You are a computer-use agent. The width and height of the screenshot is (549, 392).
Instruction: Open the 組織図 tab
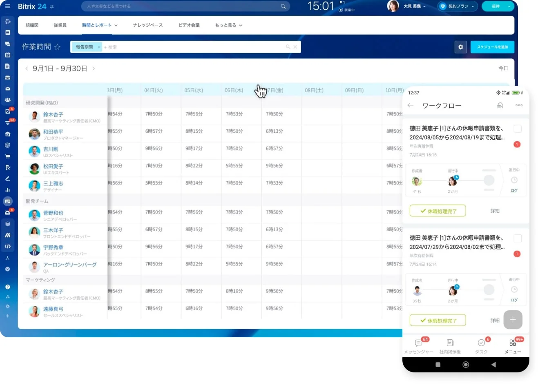(x=32, y=25)
